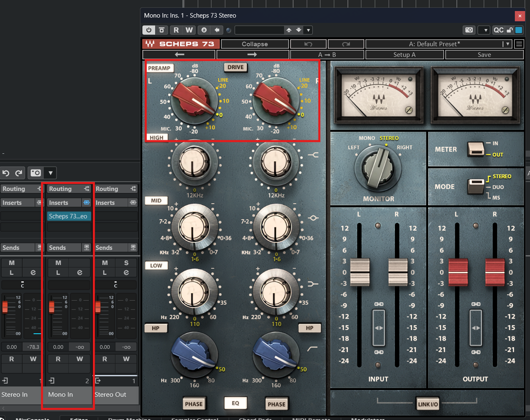Viewport: 530px width, 420px height.
Task: Close the Scheps 73 plugin window
Action: pyautogui.click(x=520, y=16)
